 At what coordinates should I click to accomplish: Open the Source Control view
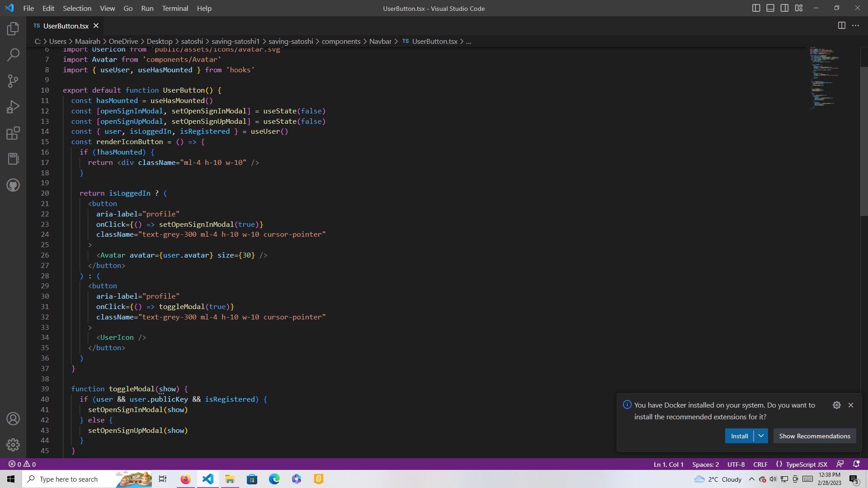[13, 80]
